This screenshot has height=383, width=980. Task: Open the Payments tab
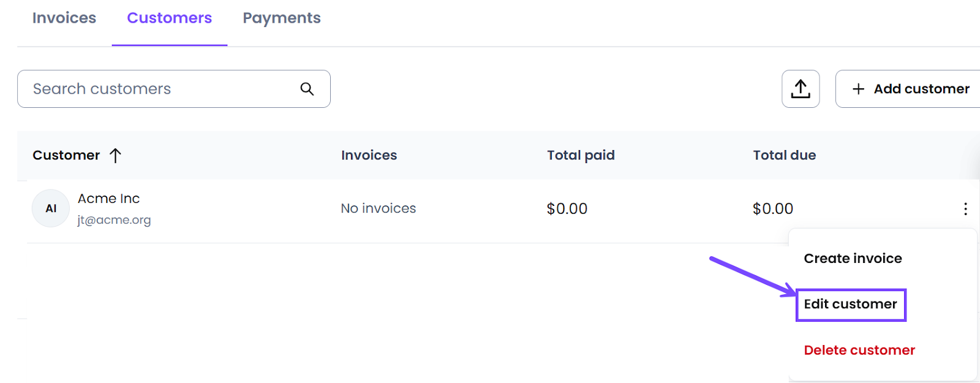pos(282,18)
